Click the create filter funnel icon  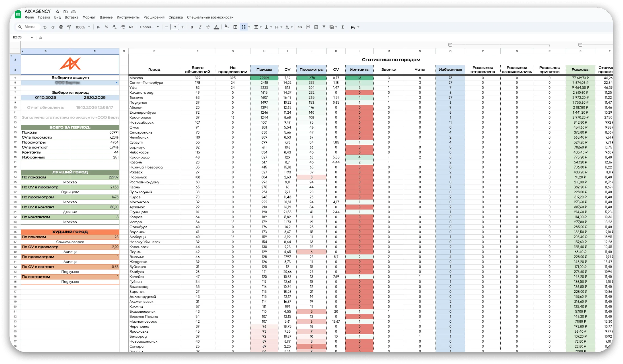tap(324, 27)
